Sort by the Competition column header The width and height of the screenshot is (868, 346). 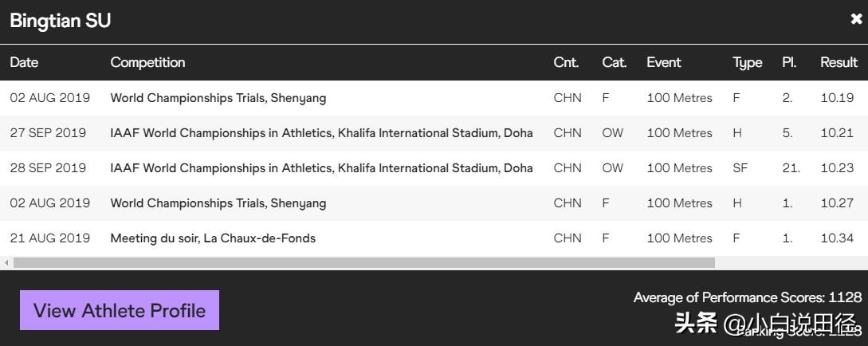147,62
